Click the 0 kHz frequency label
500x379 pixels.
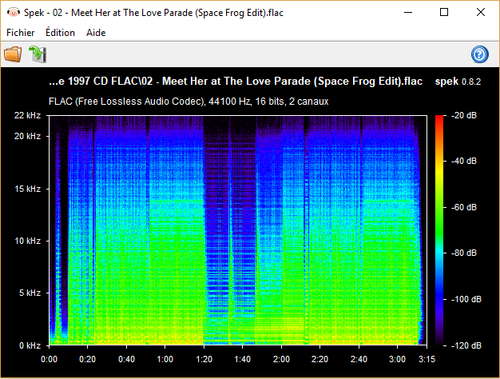[x=30, y=346]
